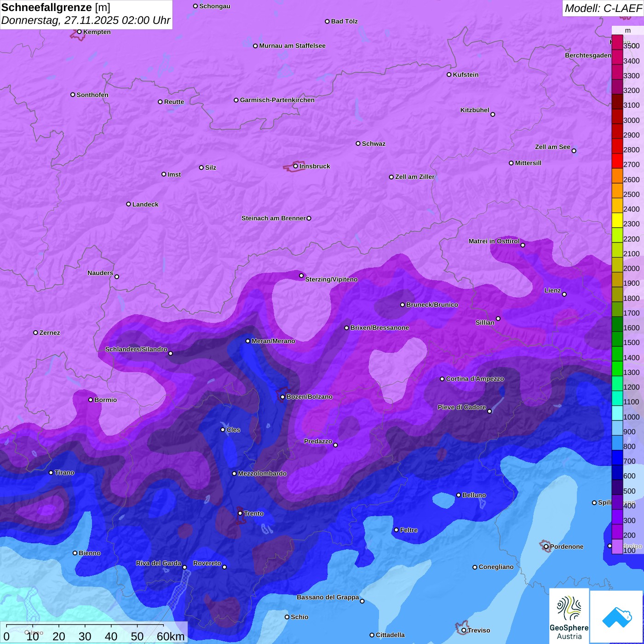The width and height of the screenshot is (644, 644).
Task: Click the Schongau location dot
Action: click(x=195, y=6)
